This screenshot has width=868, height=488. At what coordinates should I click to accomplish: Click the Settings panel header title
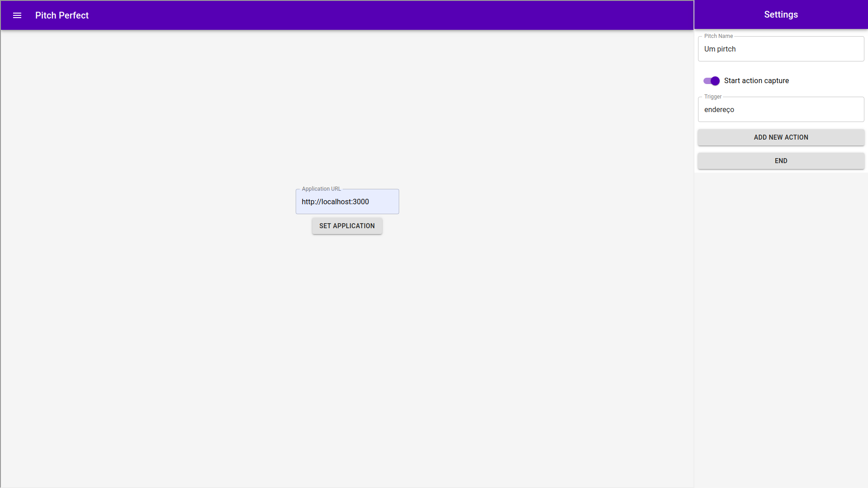pos(781,14)
